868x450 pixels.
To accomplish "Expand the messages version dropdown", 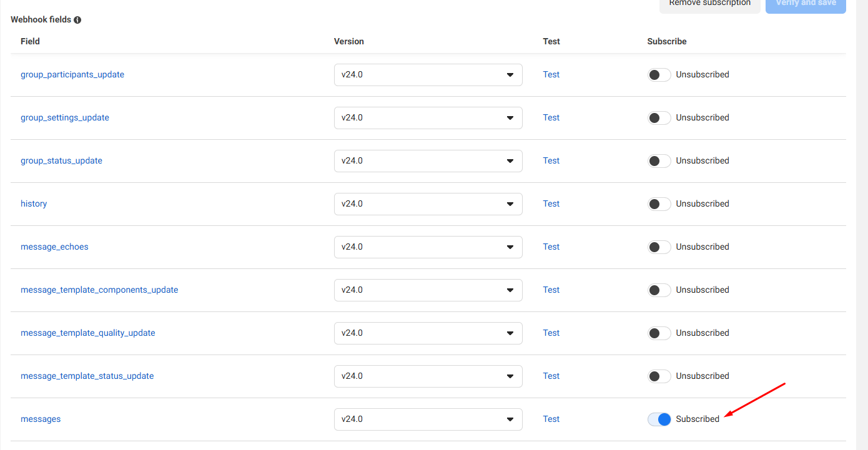I will (428, 419).
